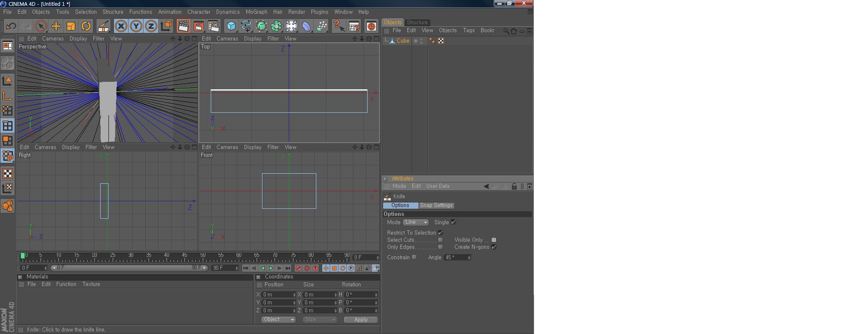868x334 pixels.
Task: Switch to Use Polygon Tool
Action: pos(8,141)
